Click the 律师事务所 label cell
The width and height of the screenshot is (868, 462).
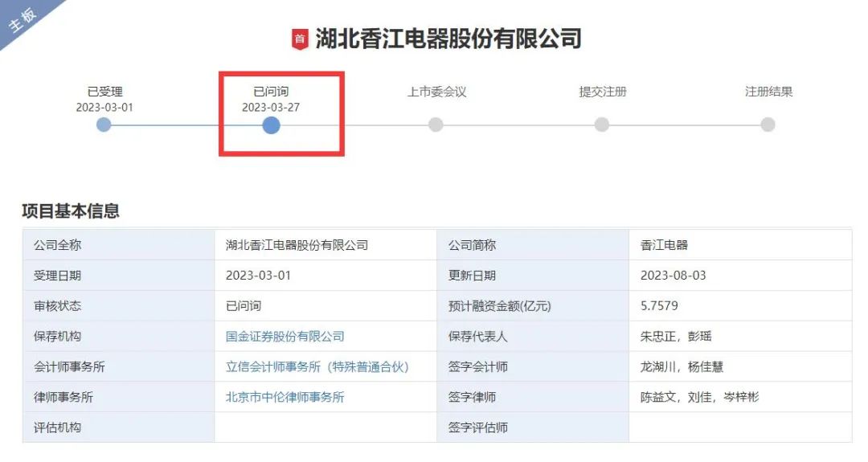[x=118, y=397]
